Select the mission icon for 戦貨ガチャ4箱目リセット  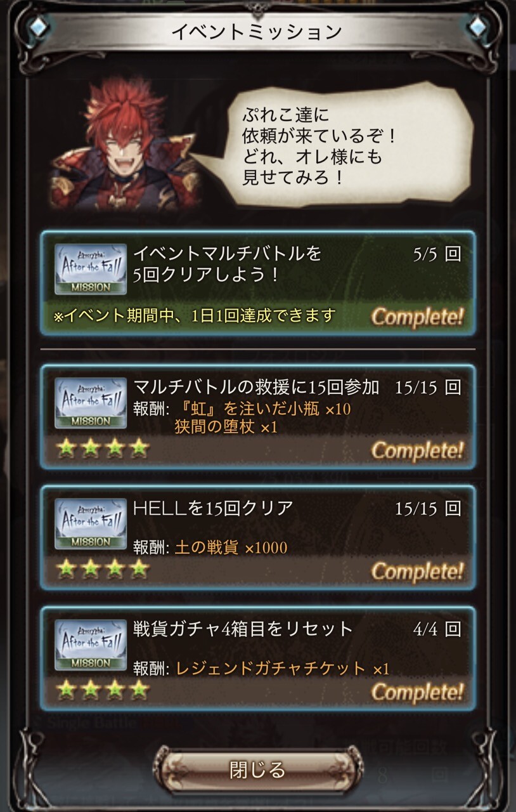point(91,645)
